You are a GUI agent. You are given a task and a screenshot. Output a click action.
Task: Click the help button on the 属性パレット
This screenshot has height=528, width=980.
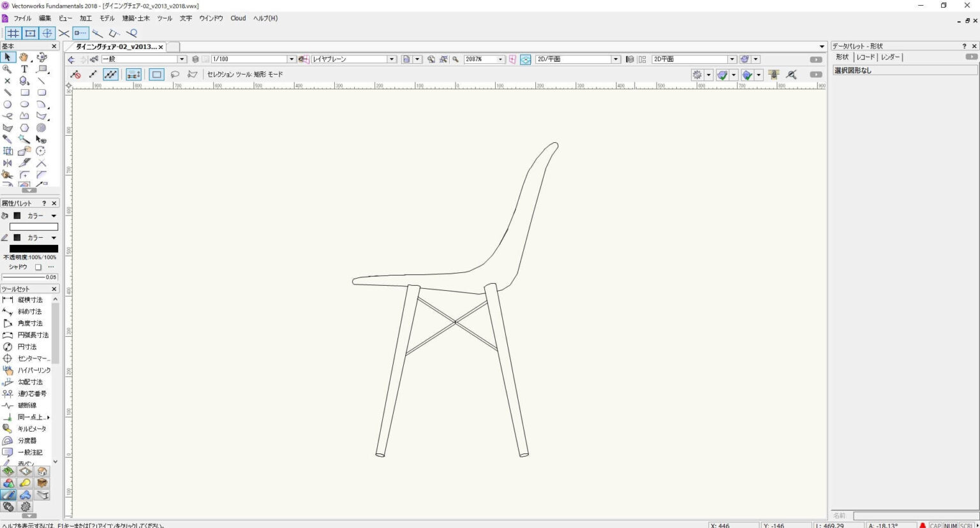click(x=43, y=203)
